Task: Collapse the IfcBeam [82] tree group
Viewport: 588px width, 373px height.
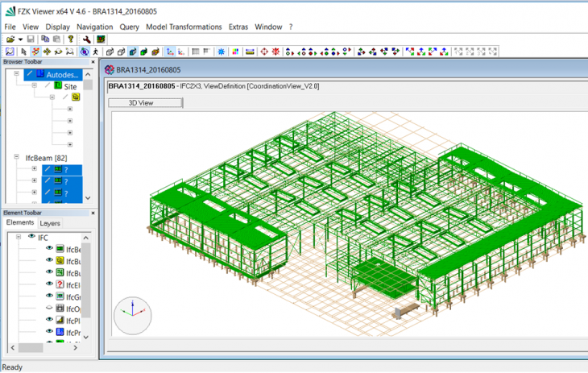Action: 16,158
